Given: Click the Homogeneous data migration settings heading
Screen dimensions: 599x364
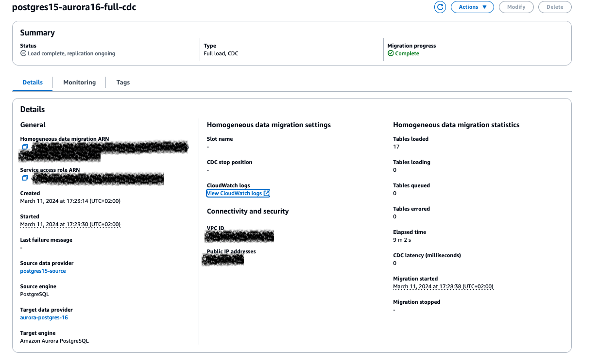Looking at the screenshot, I should coord(269,125).
